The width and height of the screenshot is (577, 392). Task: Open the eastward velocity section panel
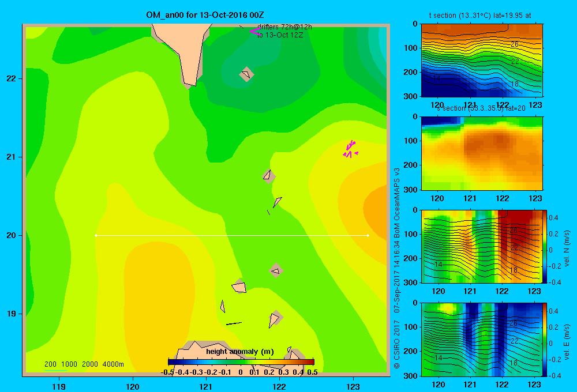pyautogui.click(x=482, y=340)
